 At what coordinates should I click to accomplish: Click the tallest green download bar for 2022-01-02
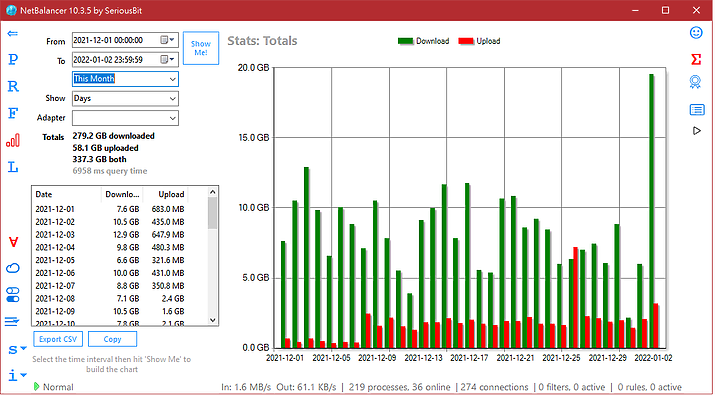[652, 211]
